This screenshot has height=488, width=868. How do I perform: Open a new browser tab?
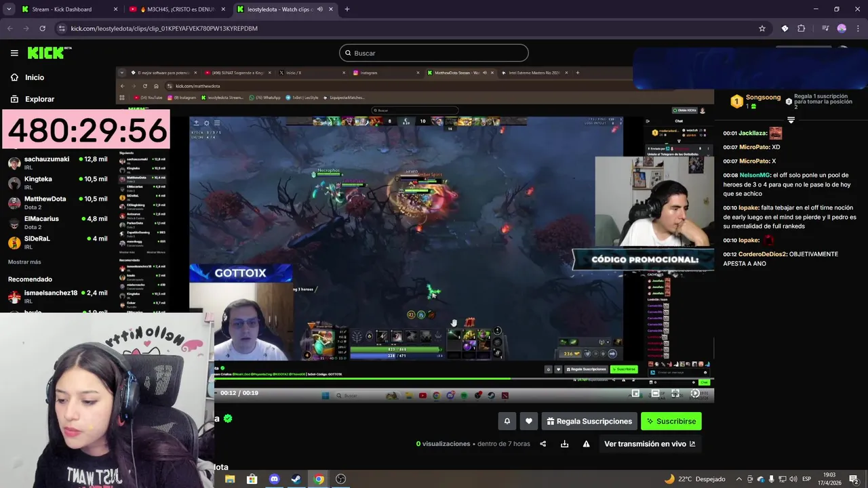point(347,9)
